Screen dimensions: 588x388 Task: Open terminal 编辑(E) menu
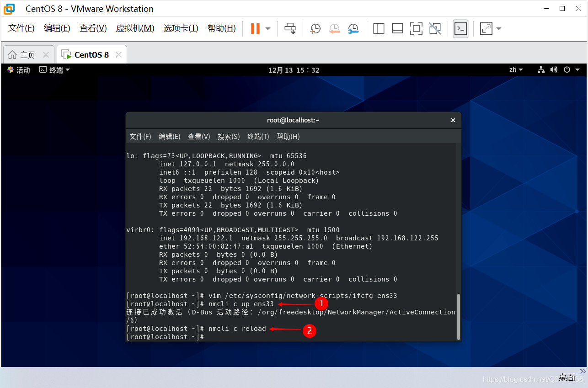click(170, 137)
